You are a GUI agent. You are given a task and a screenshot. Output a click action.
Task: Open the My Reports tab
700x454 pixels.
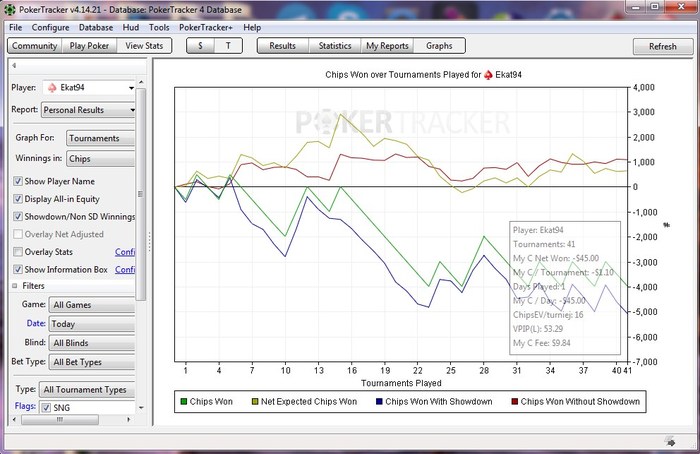point(387,46)
